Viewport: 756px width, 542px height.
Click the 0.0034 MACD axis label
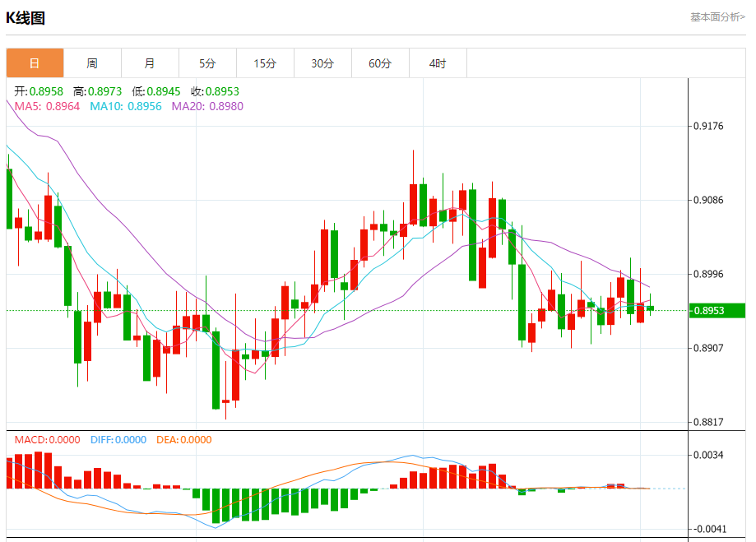point(708,455)
